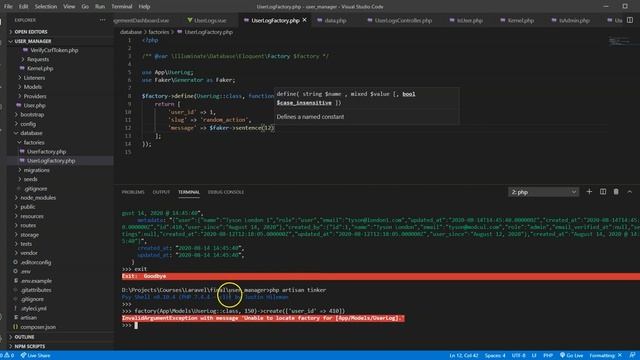Image resolution: width=640 pixels, height=360 pixels.
Task: Expand the migrations folder
Action: tap(36, 170)
